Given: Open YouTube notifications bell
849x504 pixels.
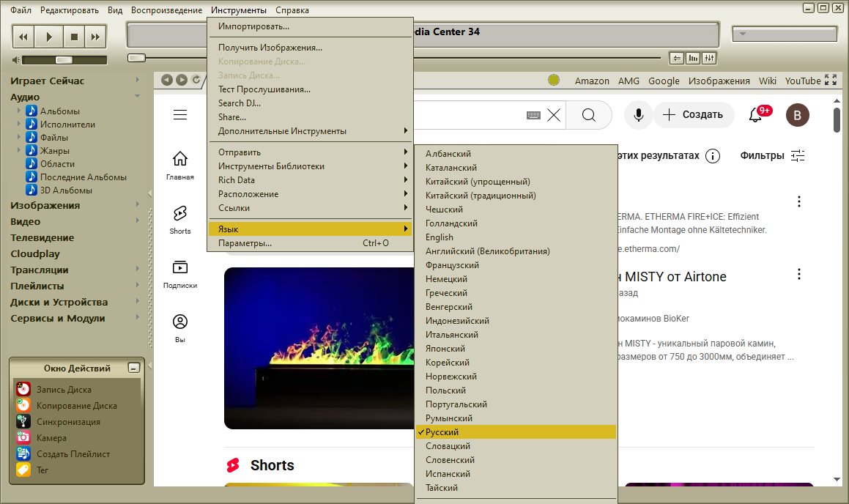Looking at the screenshot, I should click(755, 114).
